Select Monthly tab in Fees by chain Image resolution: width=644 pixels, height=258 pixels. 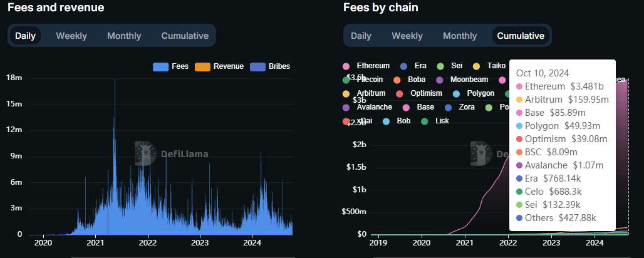(460, 36)
